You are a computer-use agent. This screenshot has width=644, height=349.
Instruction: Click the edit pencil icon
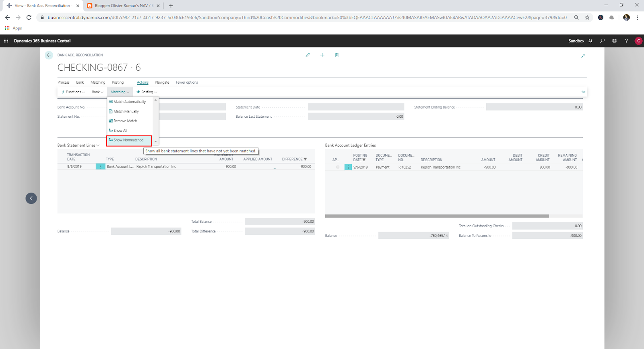[308, 55]
